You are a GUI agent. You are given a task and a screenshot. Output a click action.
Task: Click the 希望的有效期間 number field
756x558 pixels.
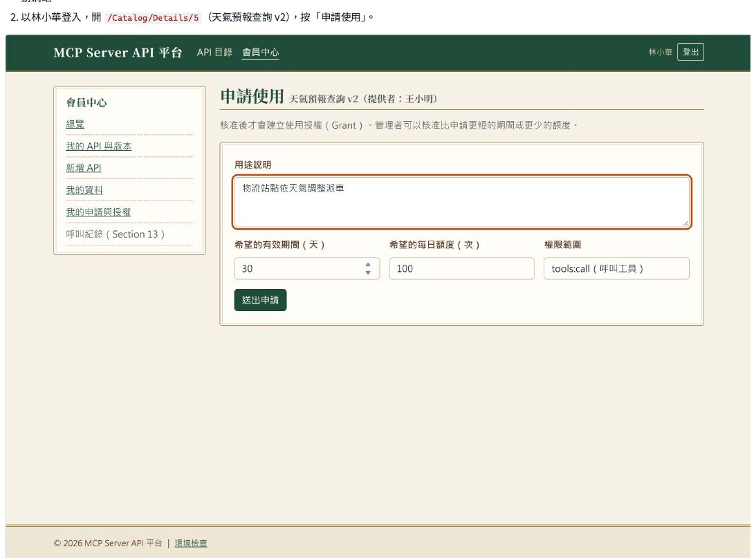coord(306,268)
